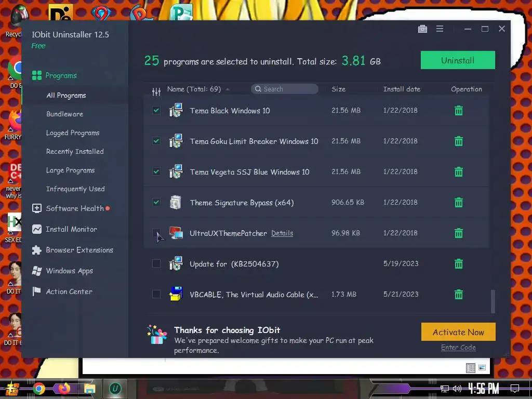Click the taskbar clock showing 4:56 PM
532x399 pixels.
[484, 389]
